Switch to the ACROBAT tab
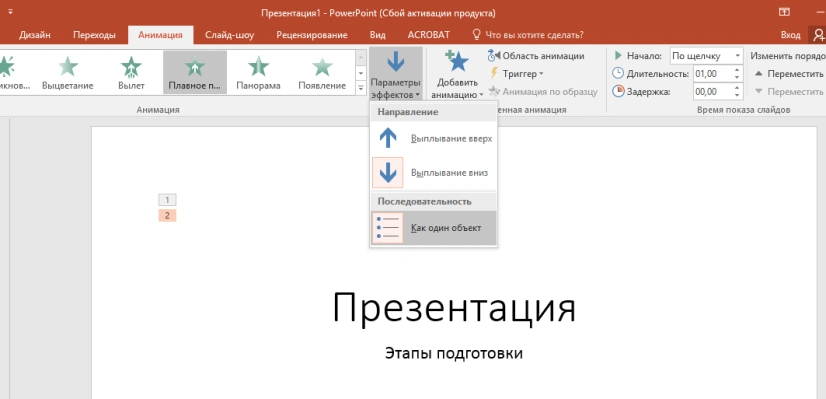This screenshot has width=826, height=399. [429, 35]
